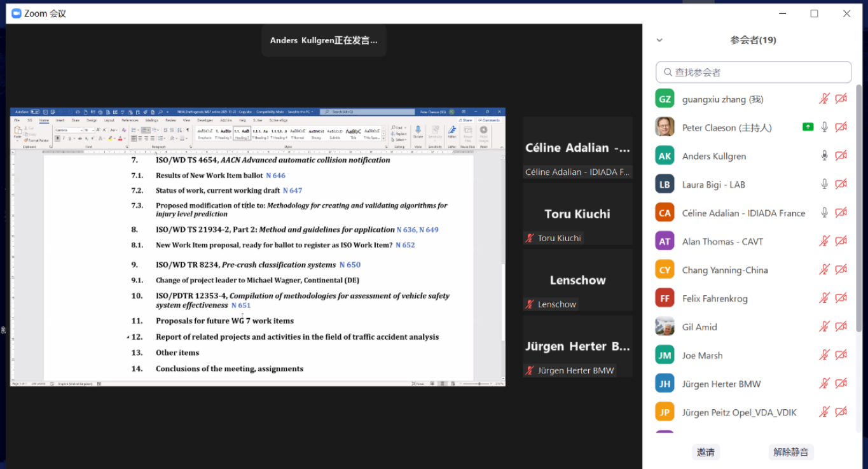Toggle guangxiu zhang's muted microphone
Viewport: 868px width, 469px height.
(x=824, y=99)
